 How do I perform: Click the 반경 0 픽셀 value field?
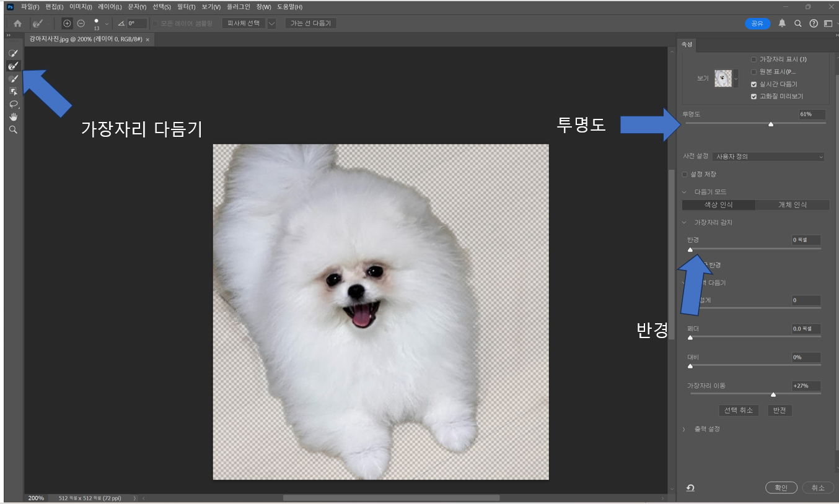[806, 240]
